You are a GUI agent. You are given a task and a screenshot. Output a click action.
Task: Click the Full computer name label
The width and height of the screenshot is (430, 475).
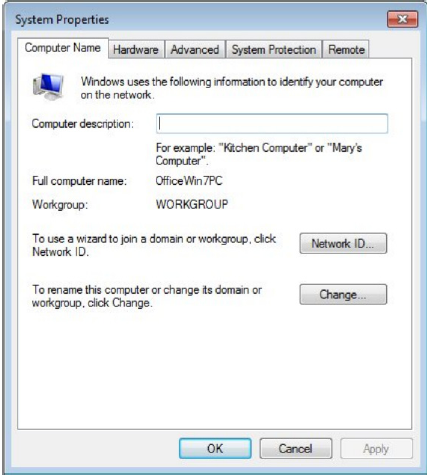pyautogui.click(x=79, y=181)
